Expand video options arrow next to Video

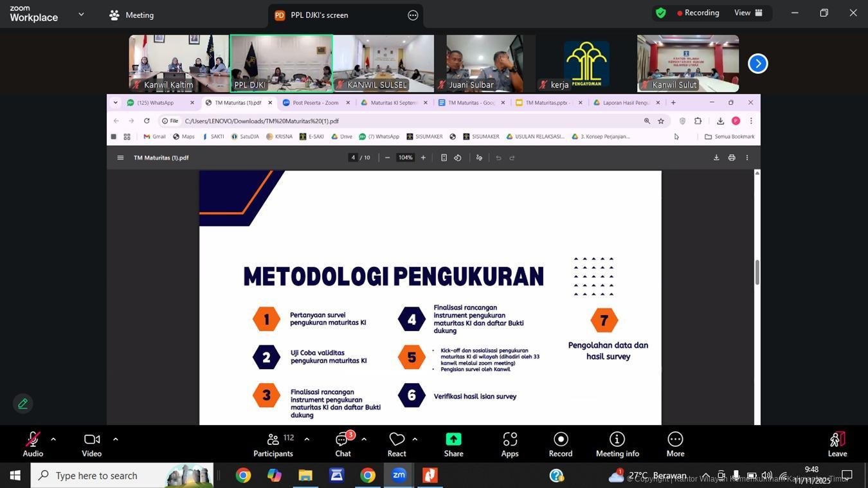coord(116,439)
